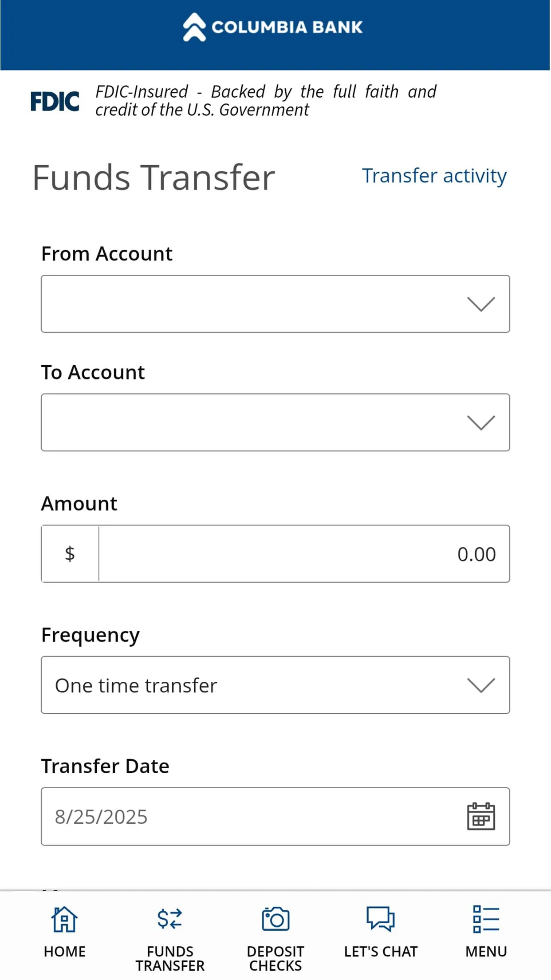Screen dimensions: 551x980
Task: Click the dollar sign prefix box
Action: pyautogui.click(x=70, y=553)
